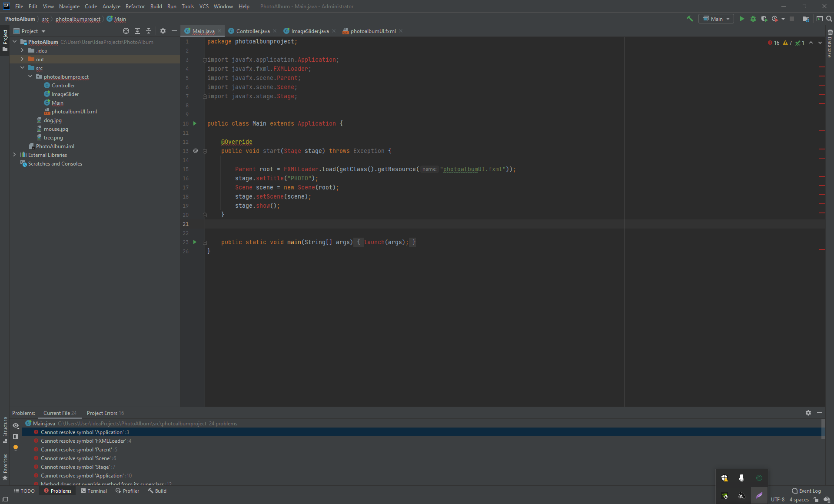The width and height of the screenshot is (834, 504).
Task: Open the Event Log
Action: pyautogui.click(x=806, y=491)
